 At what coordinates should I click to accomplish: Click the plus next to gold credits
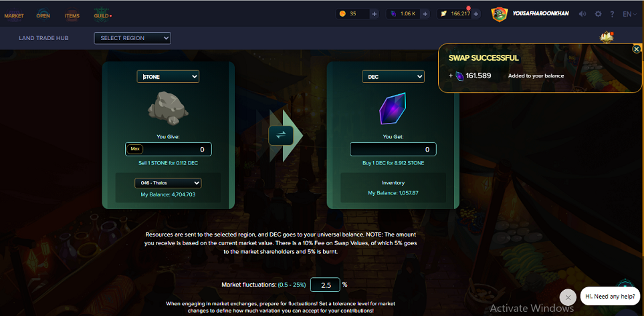pos(374,14)
